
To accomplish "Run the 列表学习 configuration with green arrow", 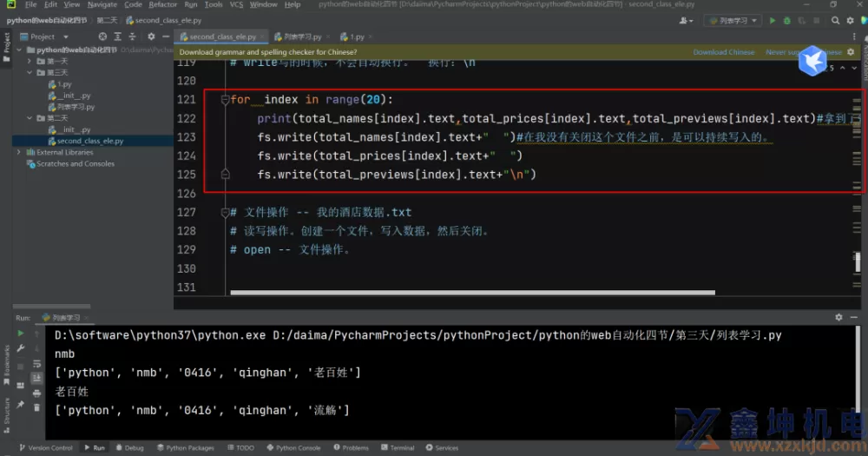I will [773, 21].
